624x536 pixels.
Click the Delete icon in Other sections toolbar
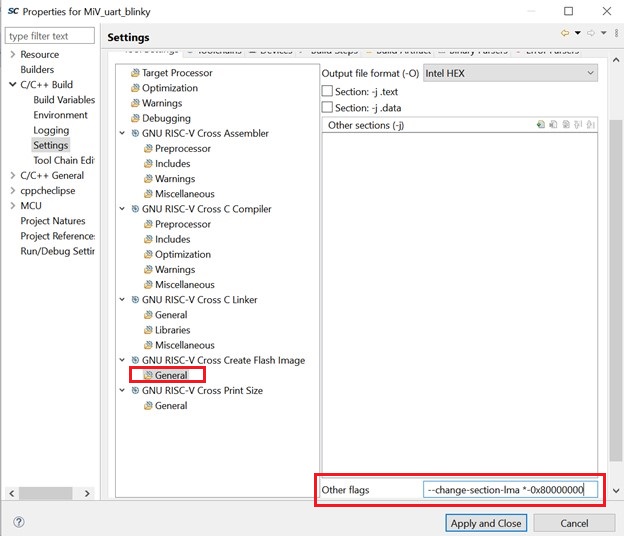click(x=553, y=125)
